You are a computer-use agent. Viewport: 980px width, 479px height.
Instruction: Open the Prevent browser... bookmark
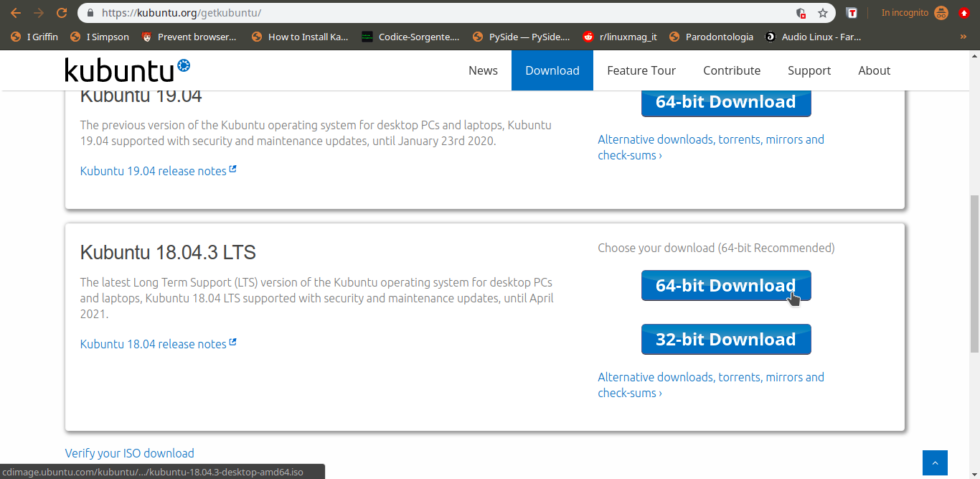click(189, 37)
